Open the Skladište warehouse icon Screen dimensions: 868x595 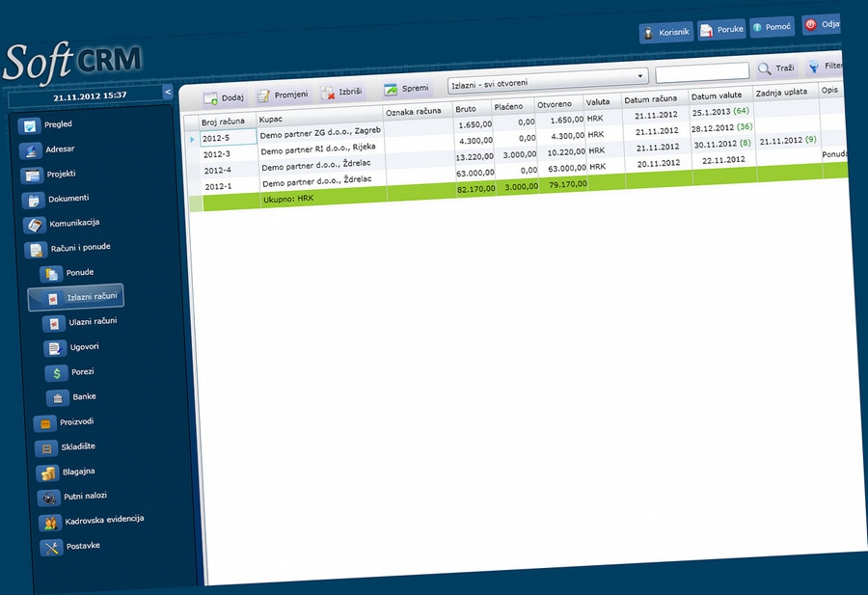(46, 448)
